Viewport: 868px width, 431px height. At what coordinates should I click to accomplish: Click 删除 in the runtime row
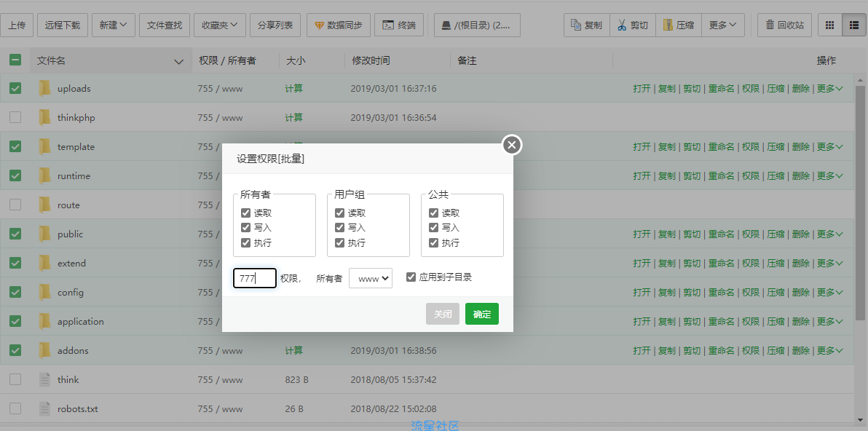tap(800, 176)
